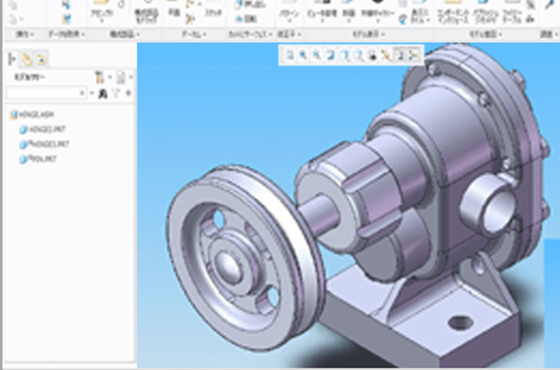
Task: Click the filter funnel icon in model tree
Action: click(116, 94)
